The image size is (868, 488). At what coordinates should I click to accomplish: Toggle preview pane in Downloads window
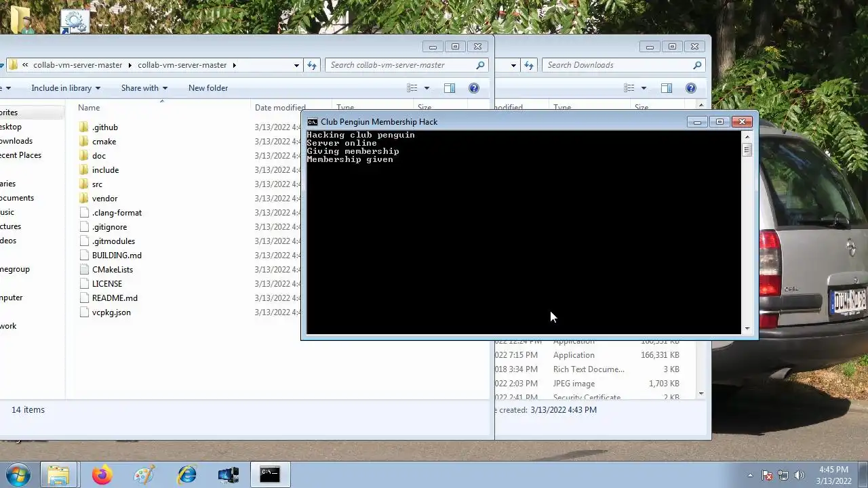click(666, 88)
